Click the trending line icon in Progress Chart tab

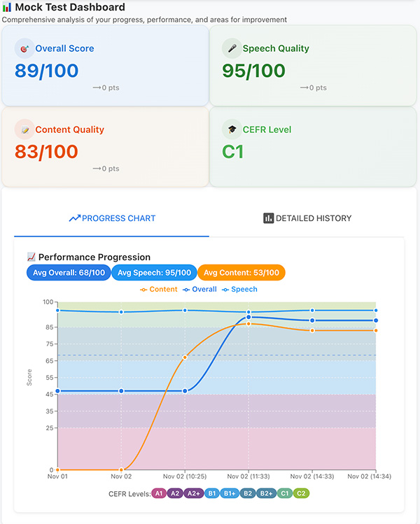[x=74, y=218]
